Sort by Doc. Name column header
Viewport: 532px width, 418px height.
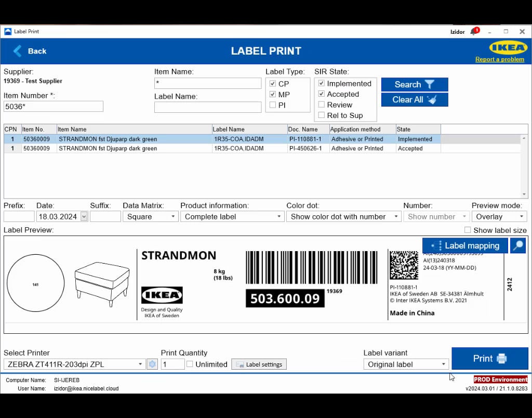309,129
